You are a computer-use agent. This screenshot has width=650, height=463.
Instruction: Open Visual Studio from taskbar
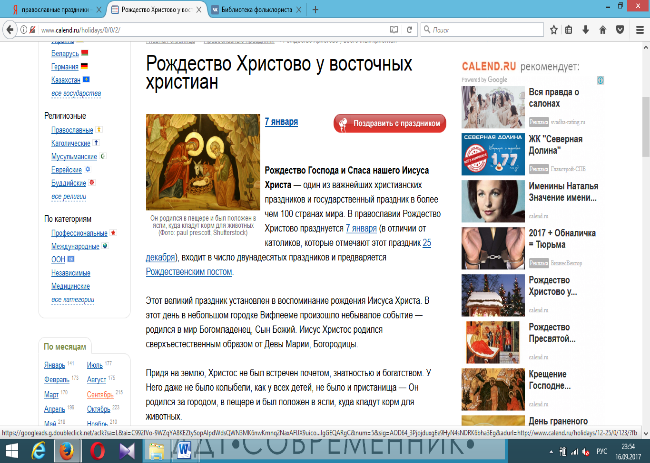click(126, 451)
